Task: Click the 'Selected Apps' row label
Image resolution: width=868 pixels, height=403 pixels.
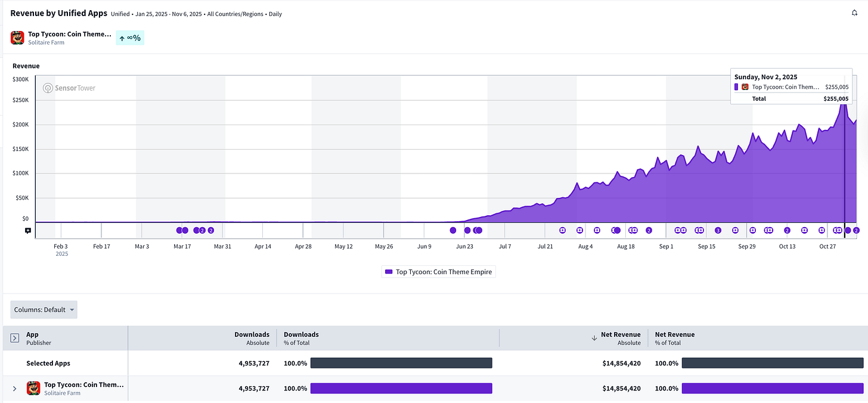Action: coord(48,363)
